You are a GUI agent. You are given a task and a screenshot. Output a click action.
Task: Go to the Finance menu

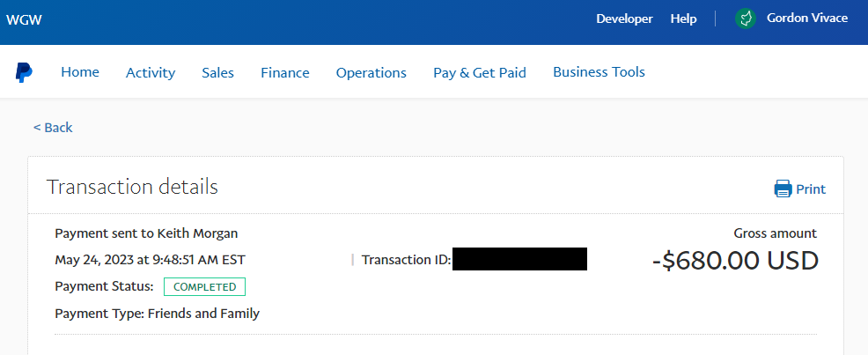click(285, 72)
